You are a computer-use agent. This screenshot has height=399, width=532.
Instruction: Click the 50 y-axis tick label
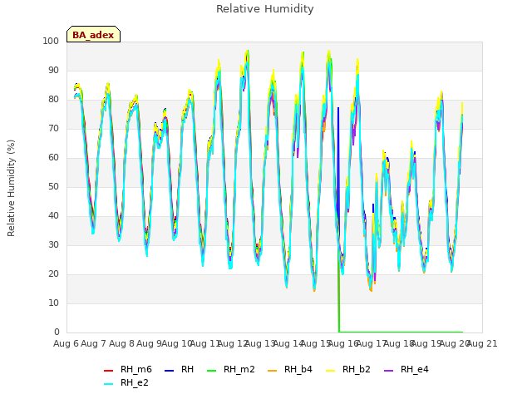tap(53, 186)
